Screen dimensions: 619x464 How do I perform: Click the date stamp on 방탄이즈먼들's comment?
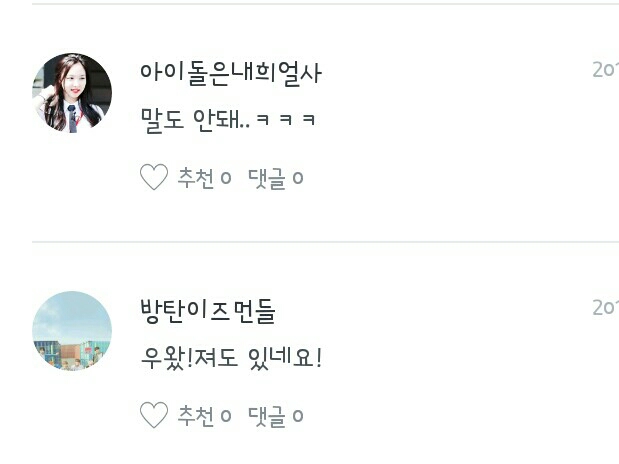point(606,308)
